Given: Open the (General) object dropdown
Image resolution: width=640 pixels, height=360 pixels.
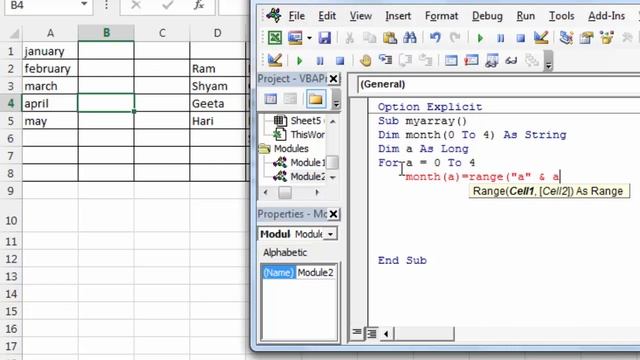Looking at the screenshot, I should pos(498,84).
